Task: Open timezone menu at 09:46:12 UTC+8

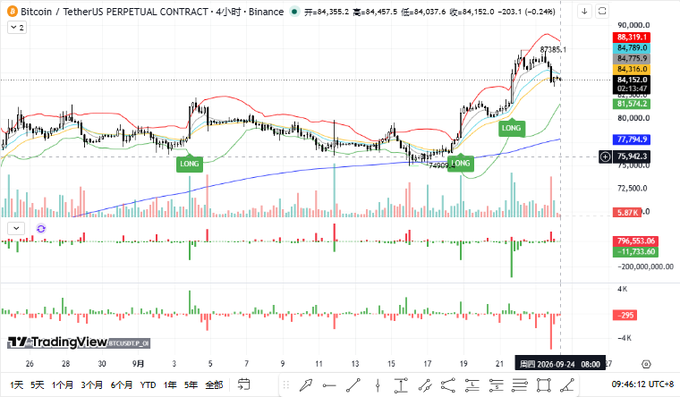Action: point(643,384)
